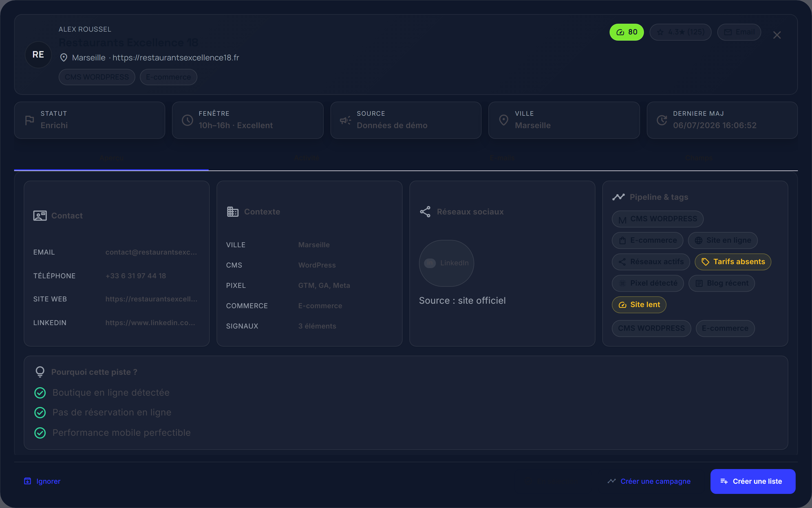The width and height of the screenshot is (812, 508).
Task: Click Créer une campagne
Action: (x=649, y=481)
